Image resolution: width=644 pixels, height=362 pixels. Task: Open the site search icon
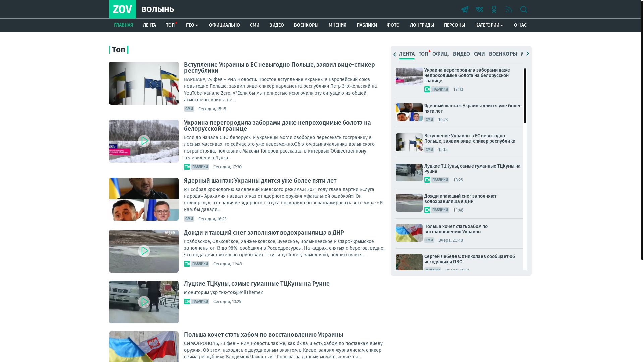(x=523, y=9)
